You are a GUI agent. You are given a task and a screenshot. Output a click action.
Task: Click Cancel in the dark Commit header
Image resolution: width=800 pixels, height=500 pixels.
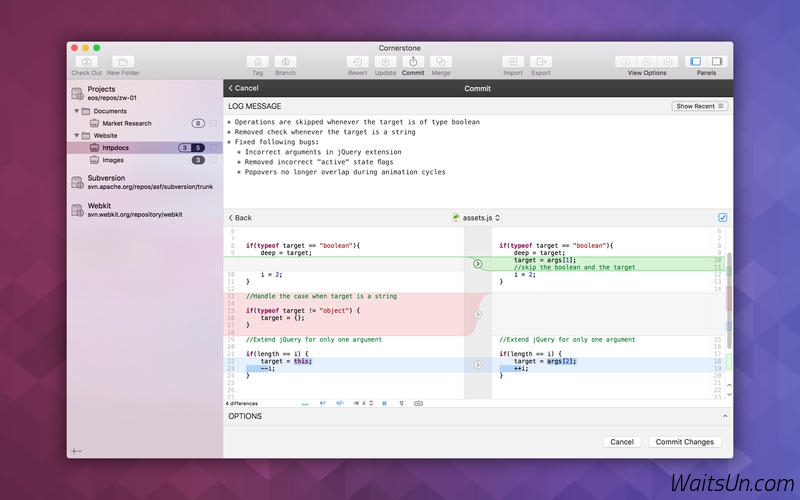pos(243,88)
